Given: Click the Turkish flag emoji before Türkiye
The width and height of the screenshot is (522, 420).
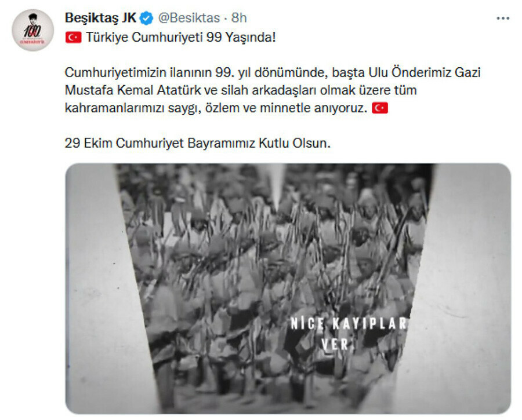Looking at the screenshot, I should point(73,37).
